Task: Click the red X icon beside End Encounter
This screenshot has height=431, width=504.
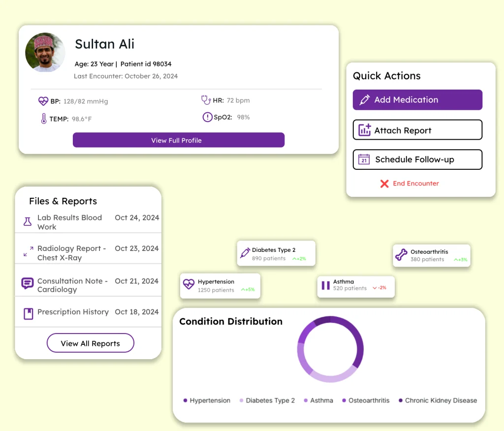Action: [x=384, y=184]
